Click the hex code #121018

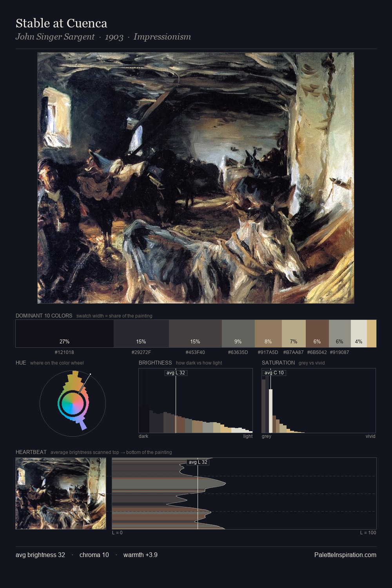[64, 352]
